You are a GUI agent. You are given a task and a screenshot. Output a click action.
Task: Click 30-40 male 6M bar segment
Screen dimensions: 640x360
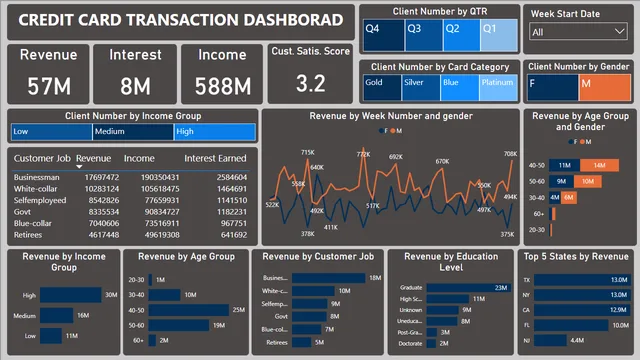click(569, 198)
